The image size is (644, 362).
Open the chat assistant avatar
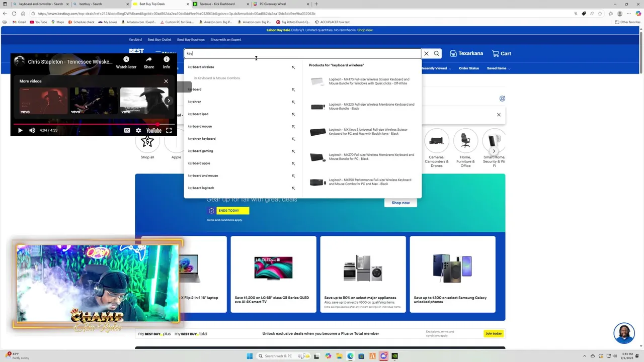[x=624, y=333]
